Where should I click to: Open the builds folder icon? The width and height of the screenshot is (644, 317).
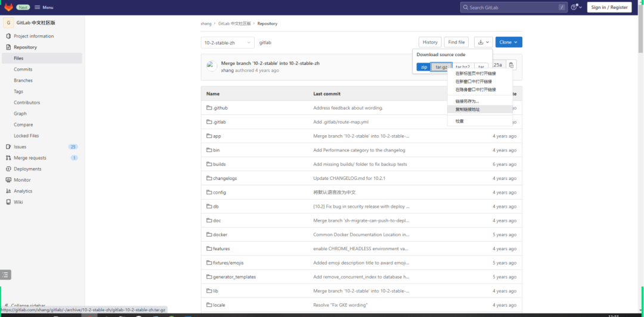[209, 164]
